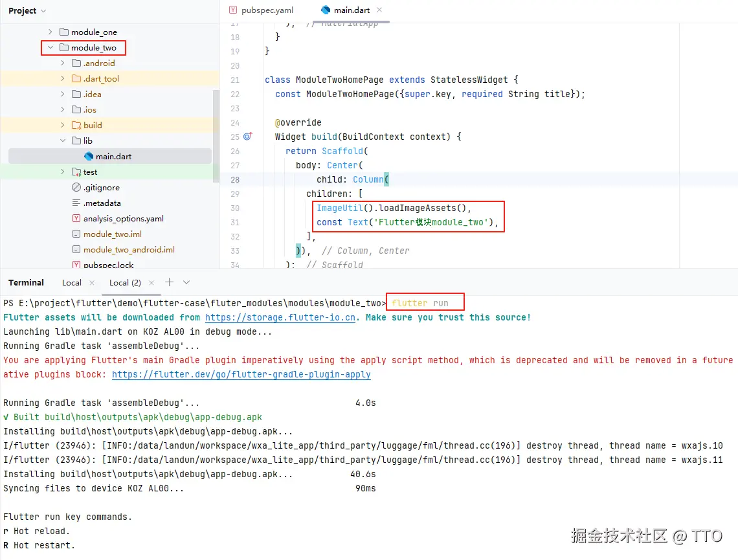This screenshot has width=738, height=560.
Task: Click the YAML icon on the pubspec.yaml tab
Action: (x=233, y=10)
